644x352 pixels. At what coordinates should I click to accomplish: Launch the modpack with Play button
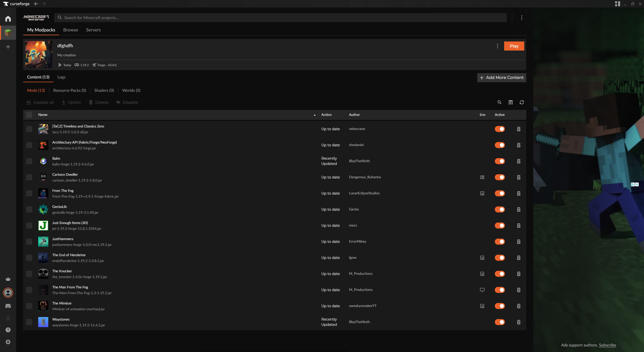point(514,46)
